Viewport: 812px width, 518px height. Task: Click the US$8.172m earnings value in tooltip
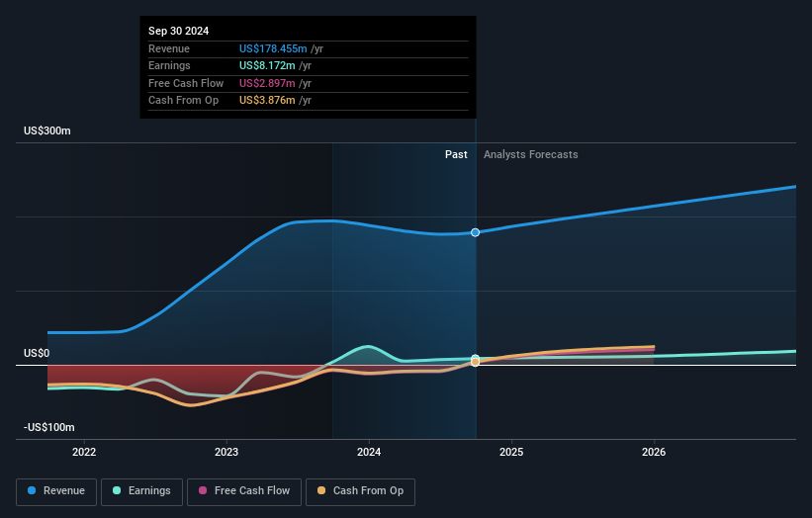tap(267, 65)
